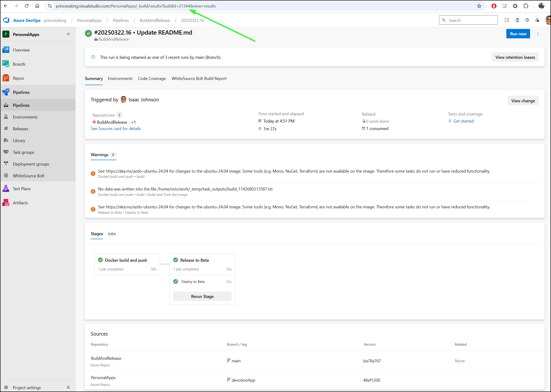Click the Run new button
Screen dimensions: 551x392
tap(518, 34)
